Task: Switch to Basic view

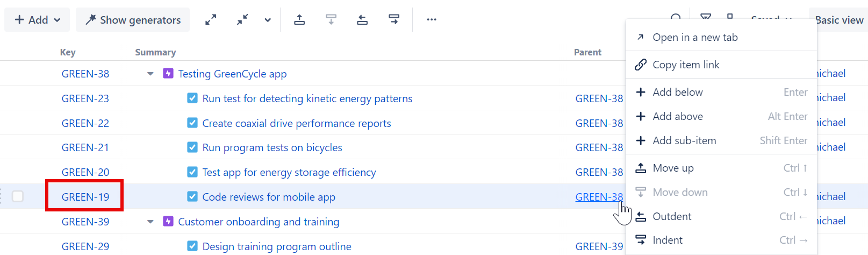Action: [838, 20]
